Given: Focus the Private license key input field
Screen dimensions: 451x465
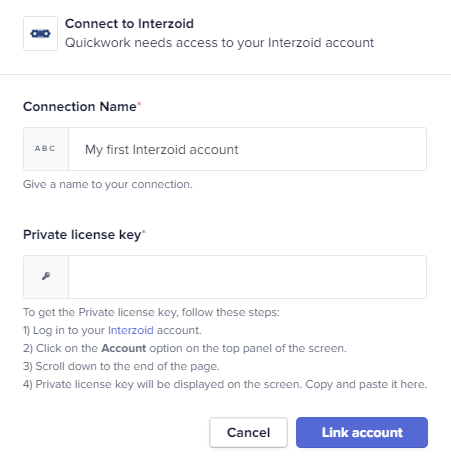Looking at the screenshot, I should point(247,277).
